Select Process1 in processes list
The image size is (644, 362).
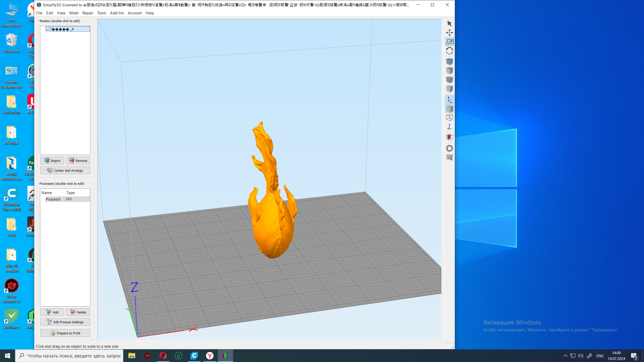tap(53, 199)
